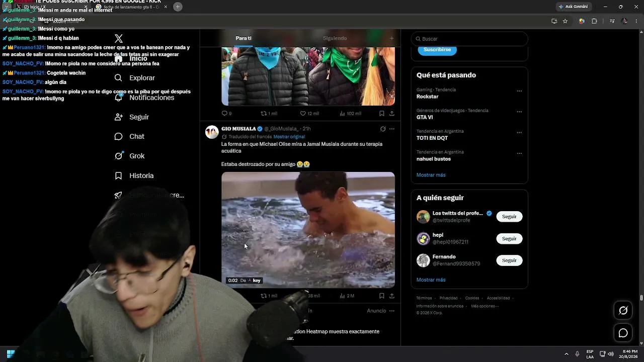The height and width of the screenshot is (362, 644).
Task: Open the Cookies footer link
Action: (472, 298)
